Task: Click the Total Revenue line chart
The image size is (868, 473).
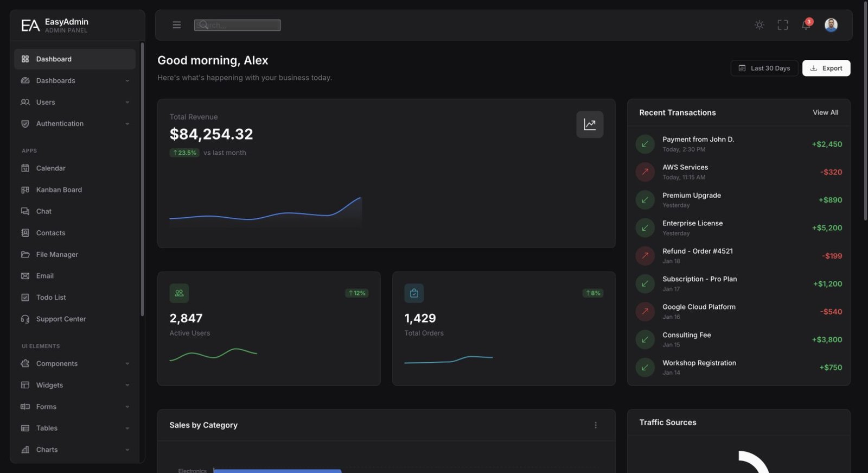Action: pyautogui.click(x=266, y=212)
